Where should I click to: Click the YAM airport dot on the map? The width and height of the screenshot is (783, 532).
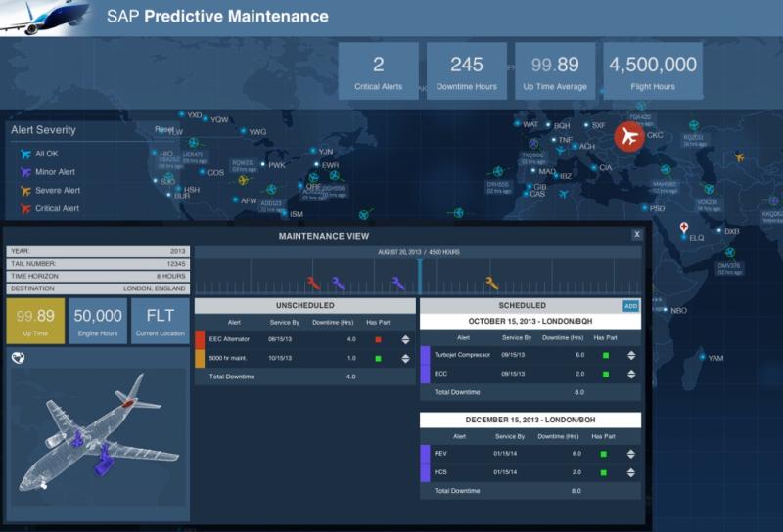click(x=702, y=357)
